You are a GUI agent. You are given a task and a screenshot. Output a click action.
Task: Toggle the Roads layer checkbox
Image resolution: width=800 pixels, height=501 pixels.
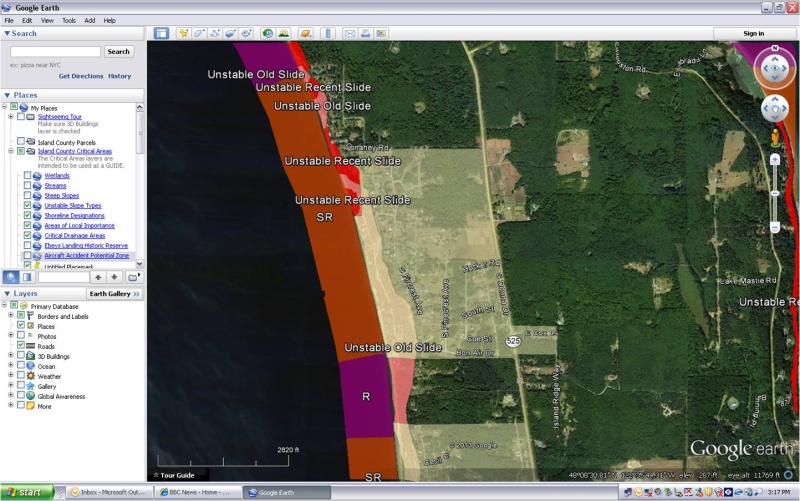pyautogui.click(x=21, y=346)
